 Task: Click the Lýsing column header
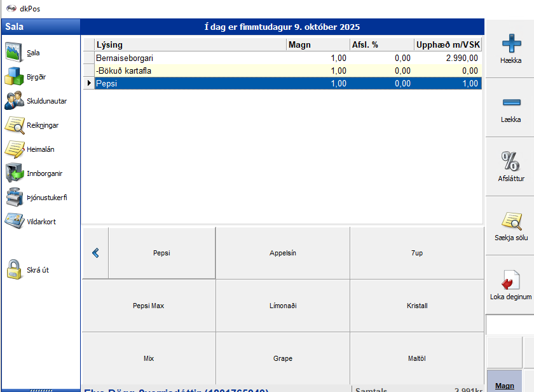[191, 45]
